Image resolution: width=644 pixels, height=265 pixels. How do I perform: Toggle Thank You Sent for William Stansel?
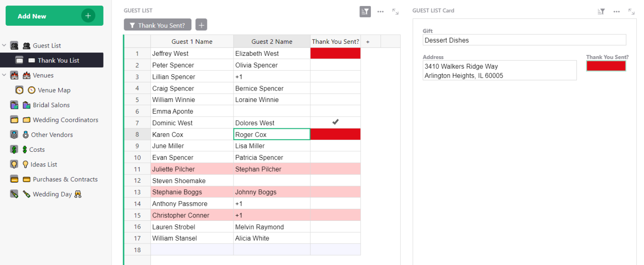point(335,238)
